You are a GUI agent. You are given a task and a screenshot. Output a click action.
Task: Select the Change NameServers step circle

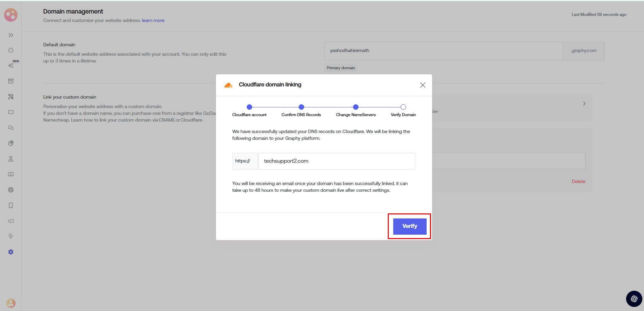[356, 107]
